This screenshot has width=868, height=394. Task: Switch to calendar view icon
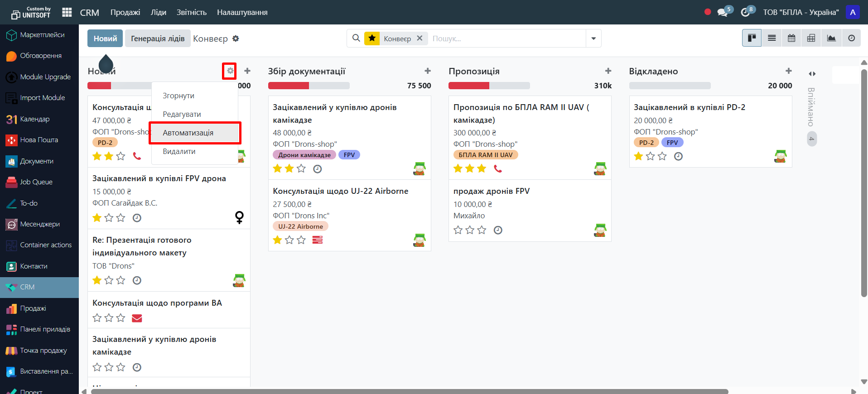pos(791,38)
